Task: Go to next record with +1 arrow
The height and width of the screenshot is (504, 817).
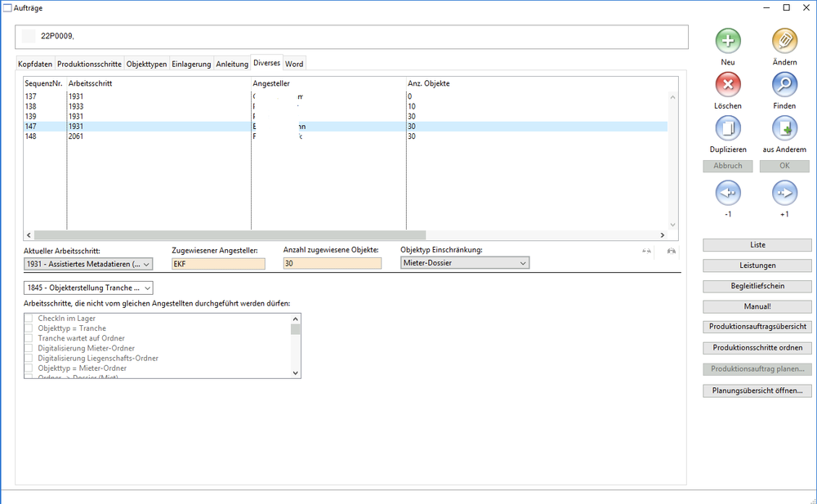Action: pyautogui.click(x=784, y=194)
